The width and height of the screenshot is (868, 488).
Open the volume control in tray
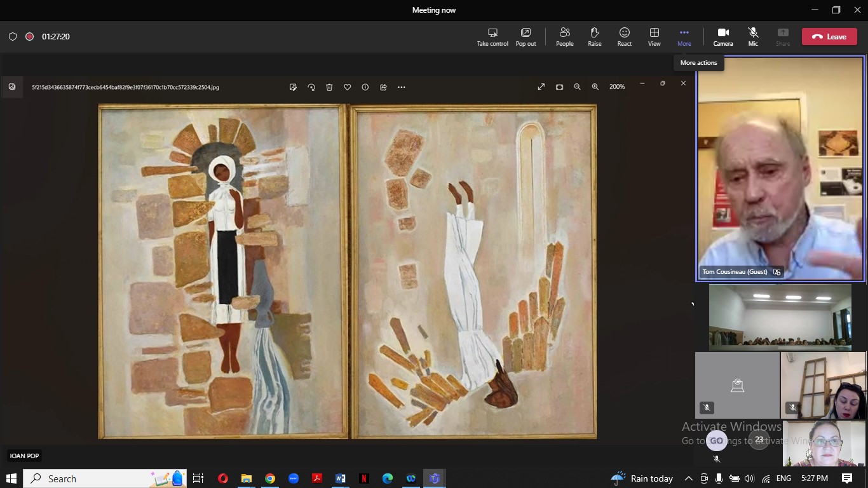point(749,478)
